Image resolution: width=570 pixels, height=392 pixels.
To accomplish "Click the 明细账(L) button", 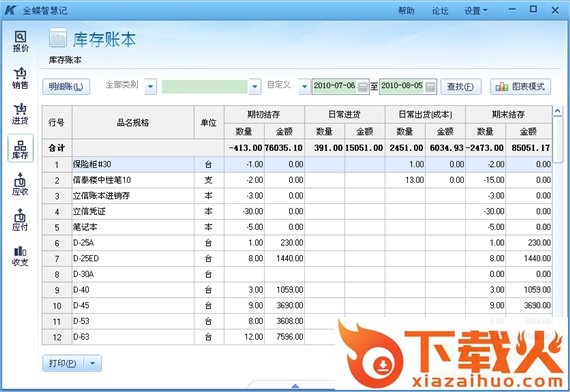I will tap(66, 87).
